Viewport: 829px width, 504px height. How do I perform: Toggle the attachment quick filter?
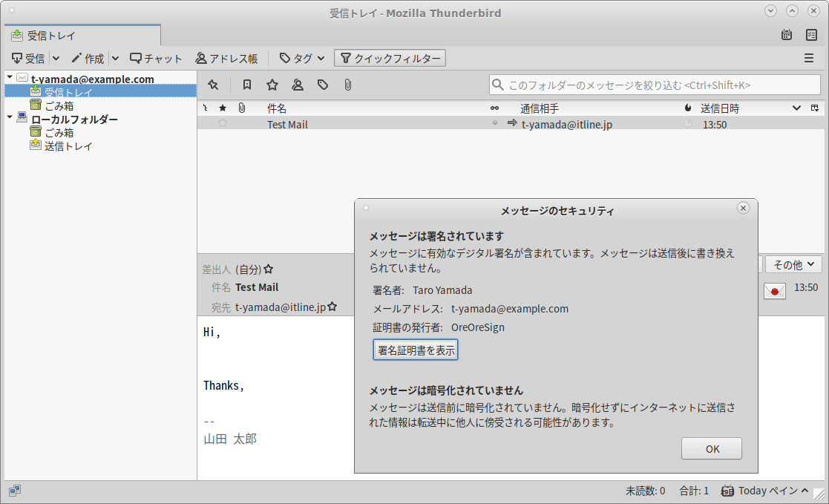click(347, 85)
